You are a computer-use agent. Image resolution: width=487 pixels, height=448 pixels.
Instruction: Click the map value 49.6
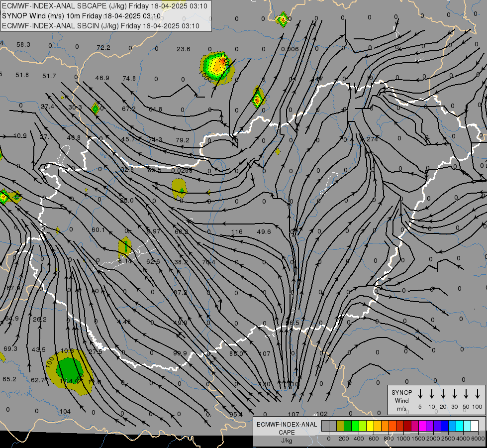click(x=264, y=231)
